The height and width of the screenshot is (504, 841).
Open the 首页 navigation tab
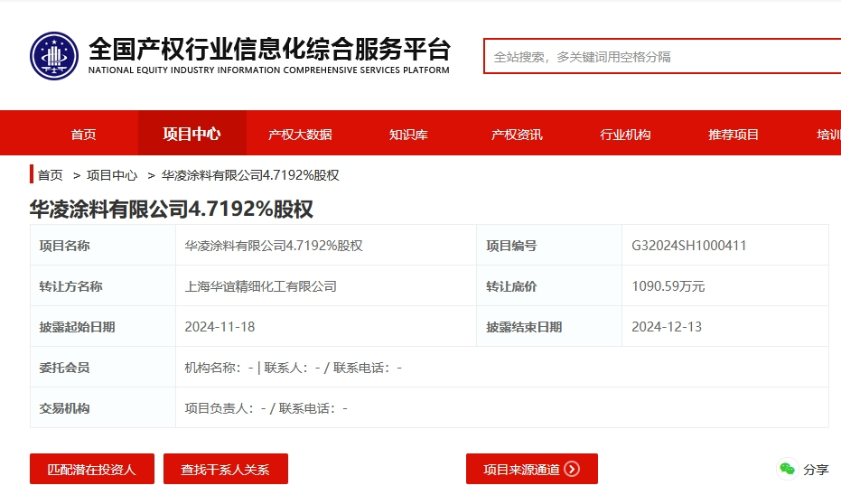click(x=84, y=134)
